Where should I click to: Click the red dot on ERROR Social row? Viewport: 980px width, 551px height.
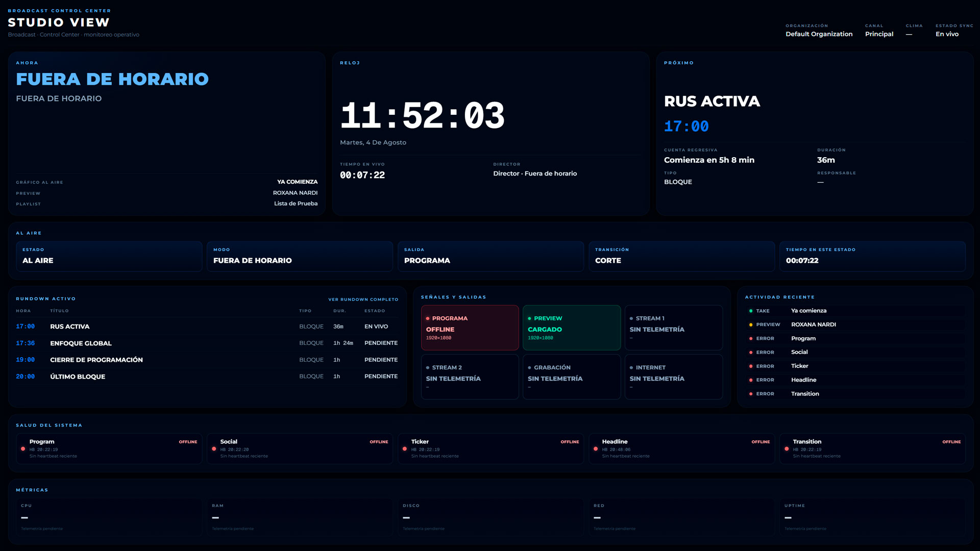click(751, 353)
